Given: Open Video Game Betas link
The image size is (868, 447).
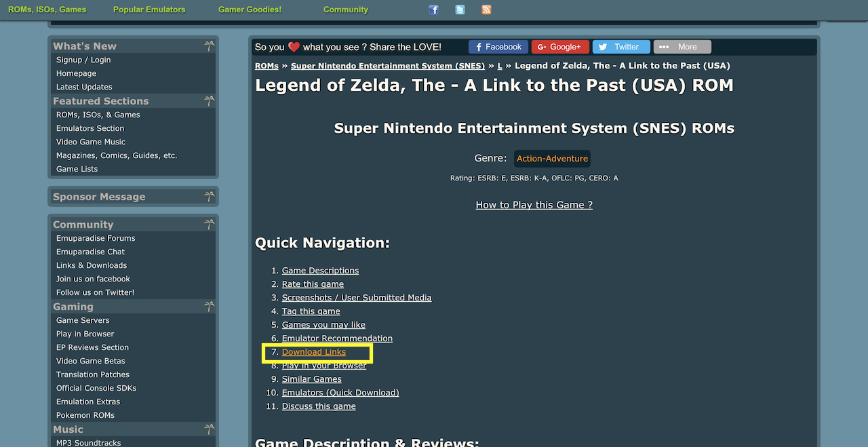Looking at the screenshot, I should tap(91, 361).
